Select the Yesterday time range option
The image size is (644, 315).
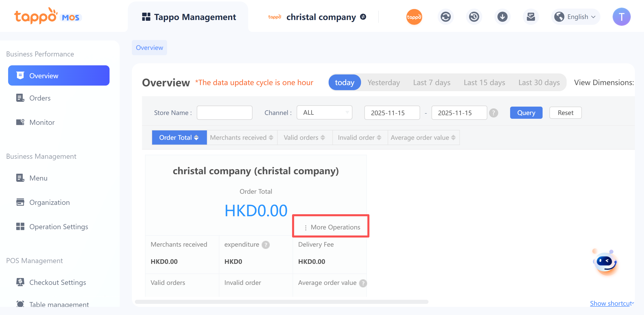(384, 83)
